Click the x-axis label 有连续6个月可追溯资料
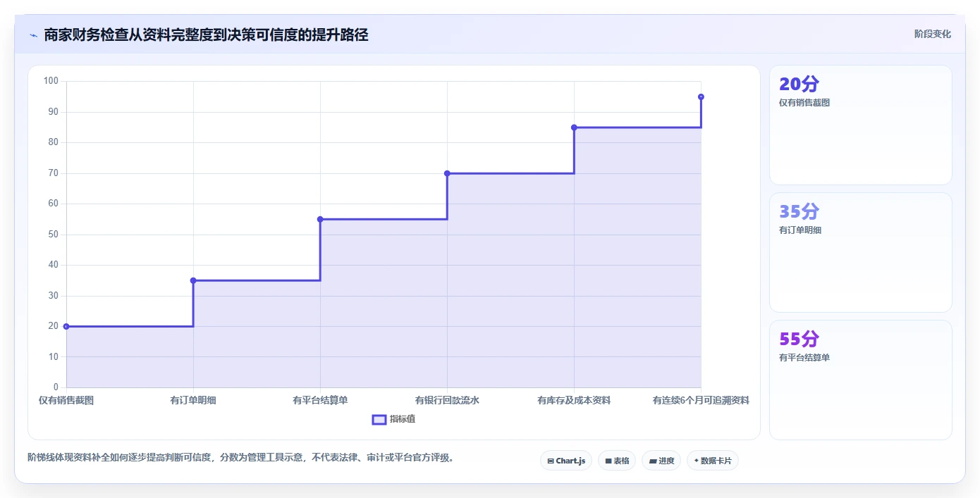 (701, 400)
